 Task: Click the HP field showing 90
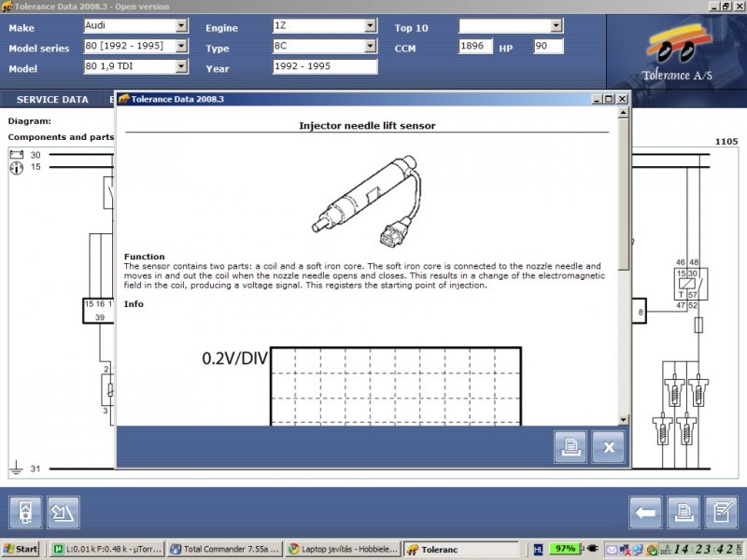tap(548, 46)
